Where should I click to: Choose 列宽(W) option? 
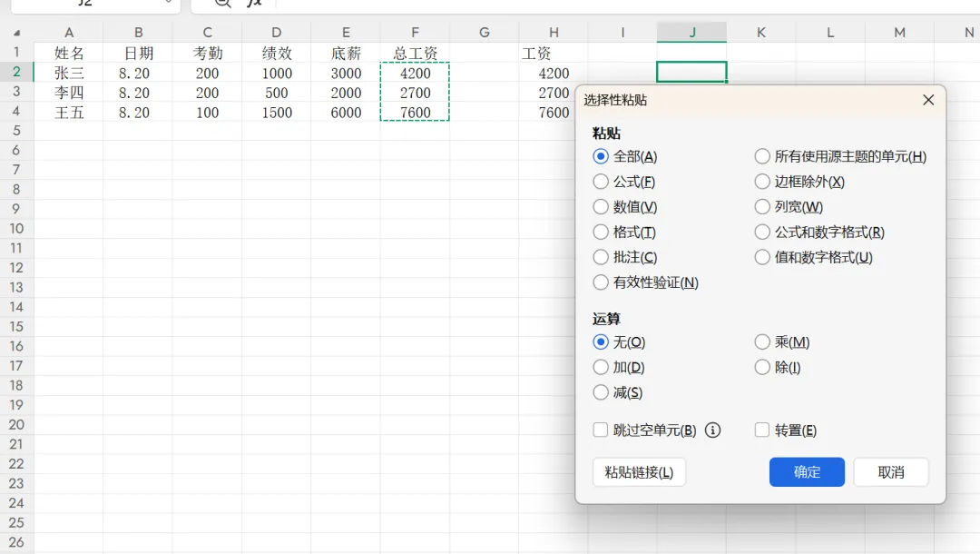[762, 206]
